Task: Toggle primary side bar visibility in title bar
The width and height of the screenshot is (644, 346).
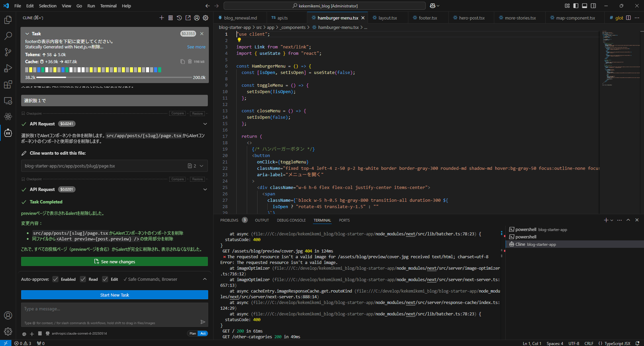Action: (576, 6)
